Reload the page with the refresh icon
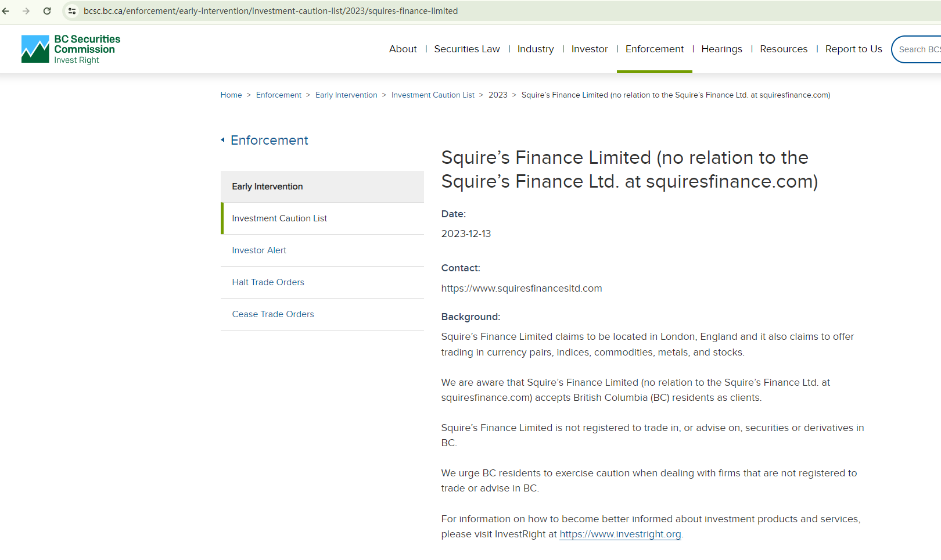941x560 pixels. [47, 11]
